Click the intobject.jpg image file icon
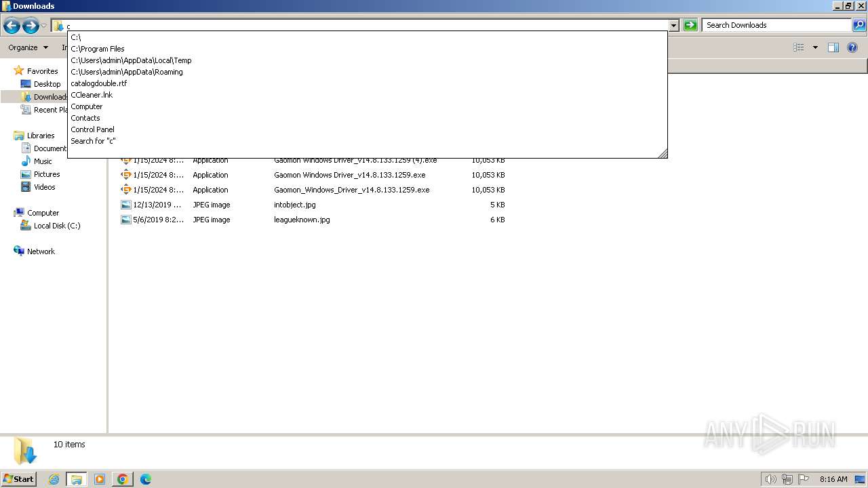 (126, 205)
